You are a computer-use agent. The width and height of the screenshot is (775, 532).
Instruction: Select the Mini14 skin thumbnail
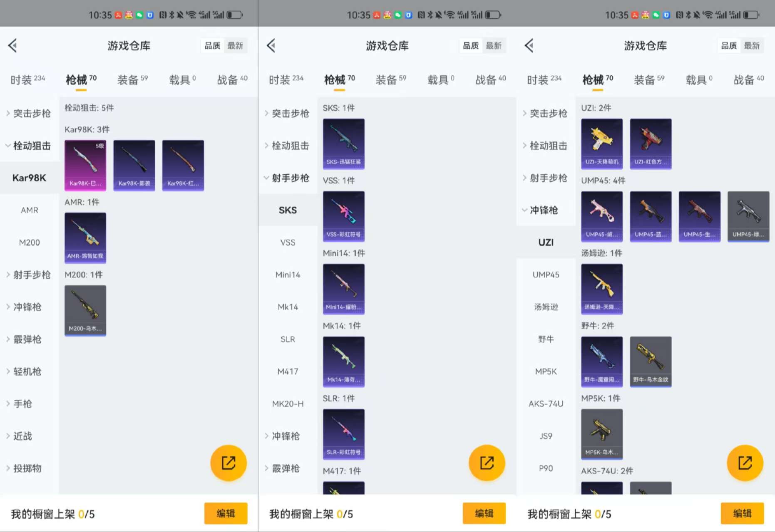pyautogui.click(x=344, y=289)
